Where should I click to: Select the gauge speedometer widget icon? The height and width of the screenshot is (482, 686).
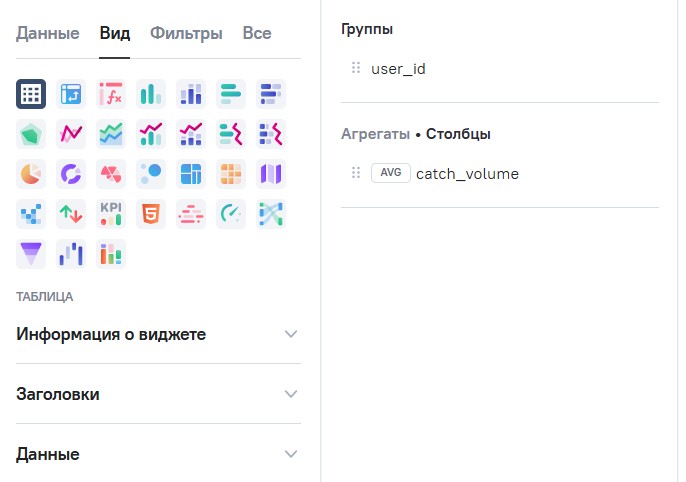pyautogui.click(x=231, y=214)
